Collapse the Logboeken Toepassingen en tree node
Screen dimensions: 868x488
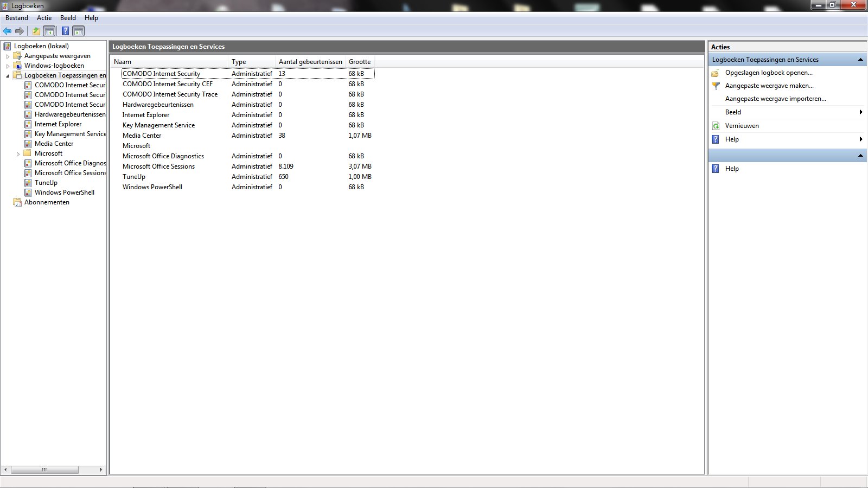pyautogui.click(x=8, y=76)
